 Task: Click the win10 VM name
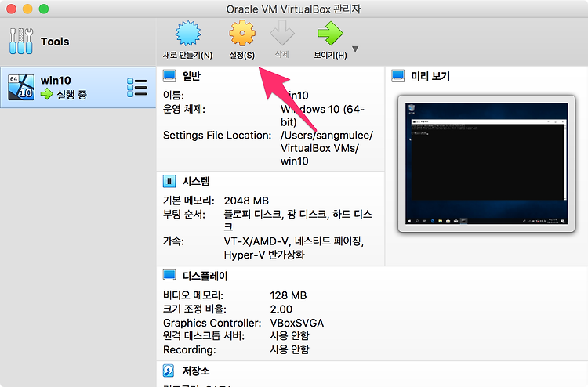(56, 80)
